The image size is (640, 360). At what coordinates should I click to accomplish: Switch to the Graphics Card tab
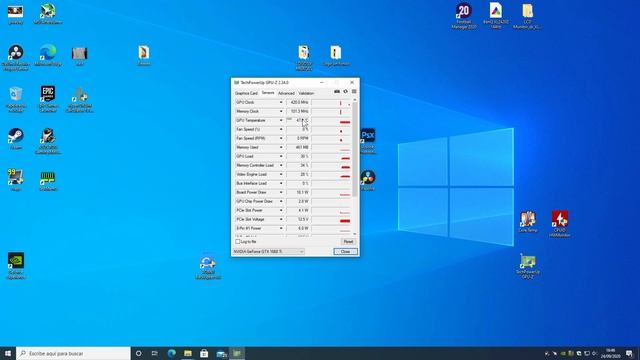(x=246, y=93)
